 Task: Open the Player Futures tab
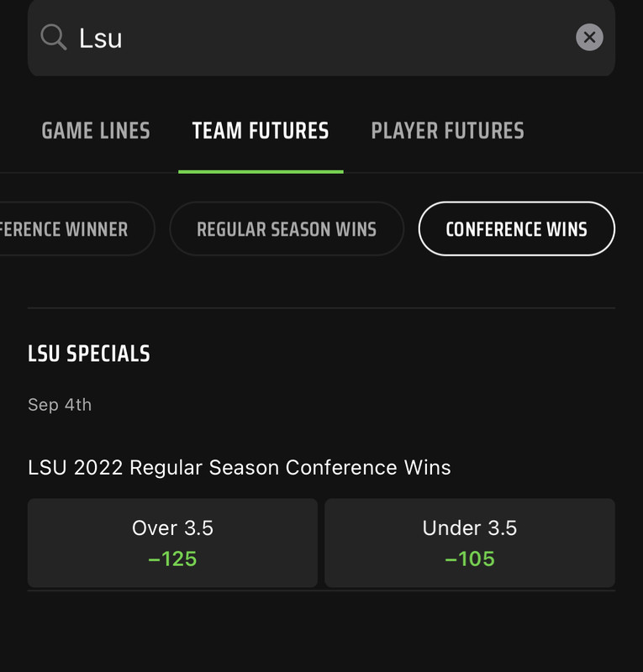coord(447,131)
